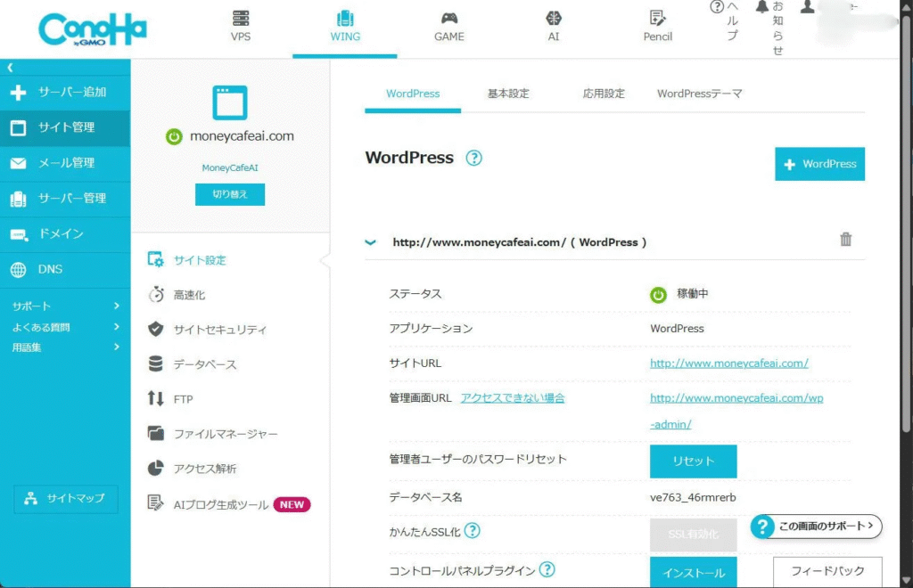Click the help icon next to WordPress heading
Image resolution: width=913 pixels, height=588 pixels.
point(474,158)
